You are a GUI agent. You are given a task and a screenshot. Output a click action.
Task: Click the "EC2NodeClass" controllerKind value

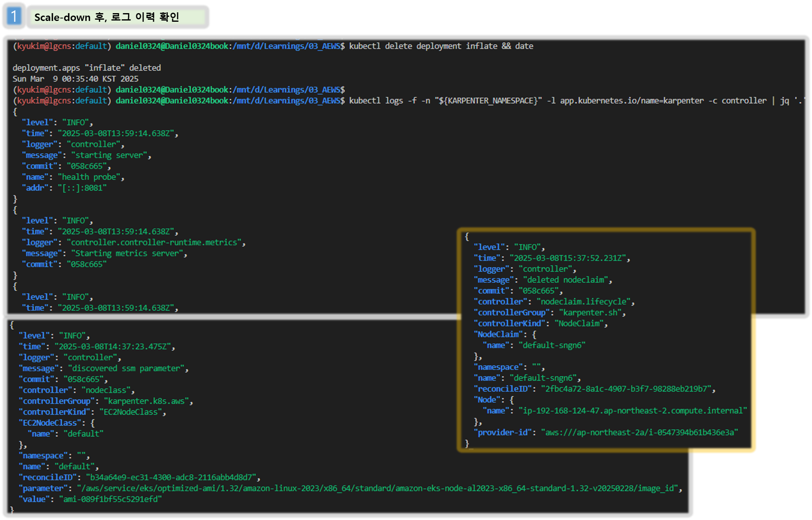click(x=130, y=412)
